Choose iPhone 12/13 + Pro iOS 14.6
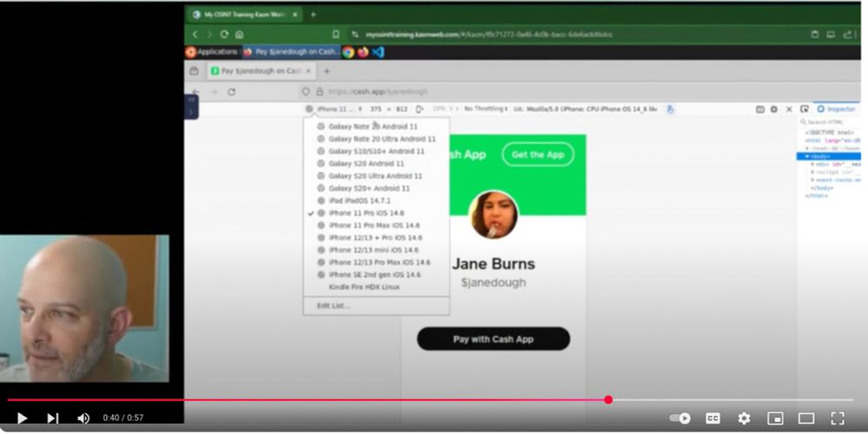Screen dimensions: 868x434 pos(377,238)
